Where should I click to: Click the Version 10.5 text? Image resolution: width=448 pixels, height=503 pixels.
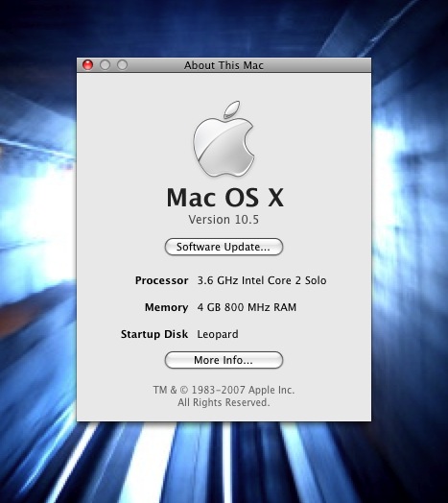click(x=224, y=220)
